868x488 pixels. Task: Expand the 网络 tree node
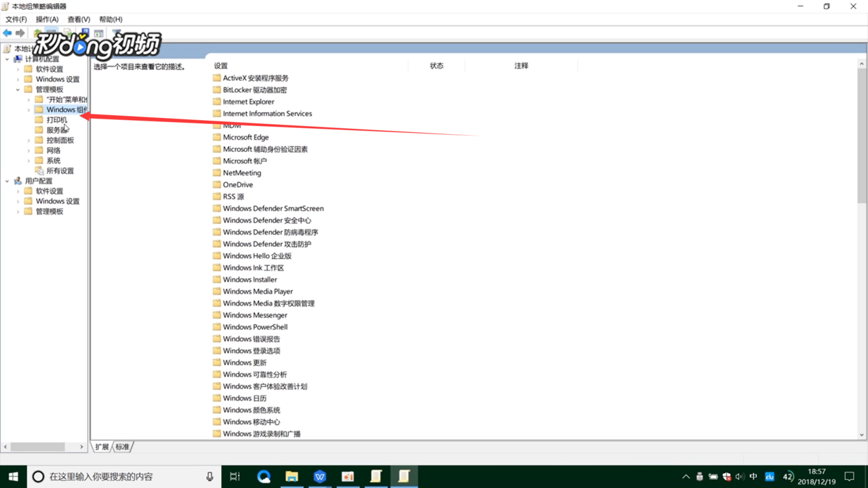coord(28,150)
